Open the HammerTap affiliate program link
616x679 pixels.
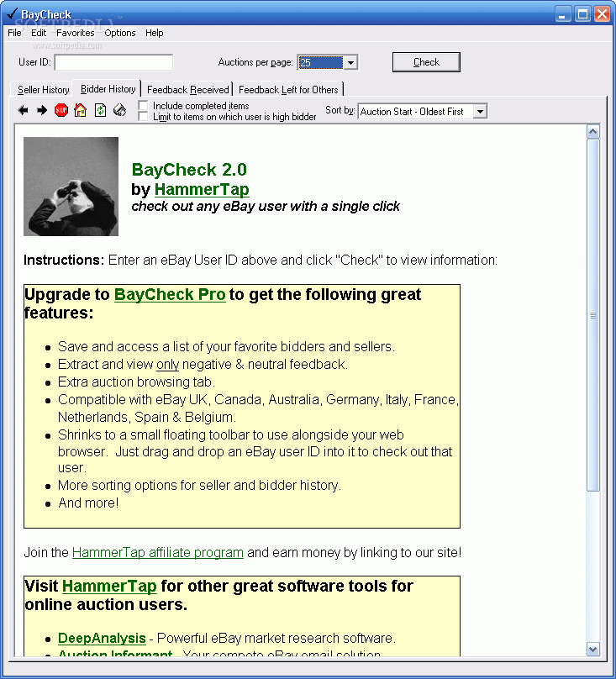click(x=158, y=553)
